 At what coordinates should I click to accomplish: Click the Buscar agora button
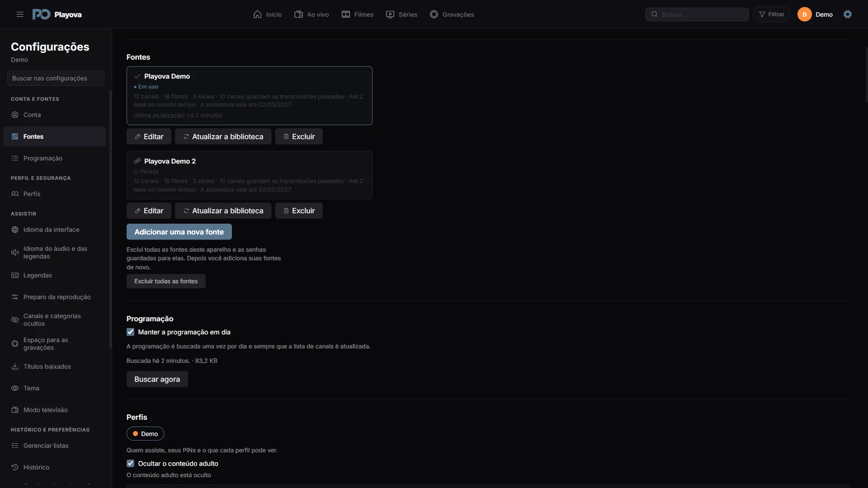(157, 379)
